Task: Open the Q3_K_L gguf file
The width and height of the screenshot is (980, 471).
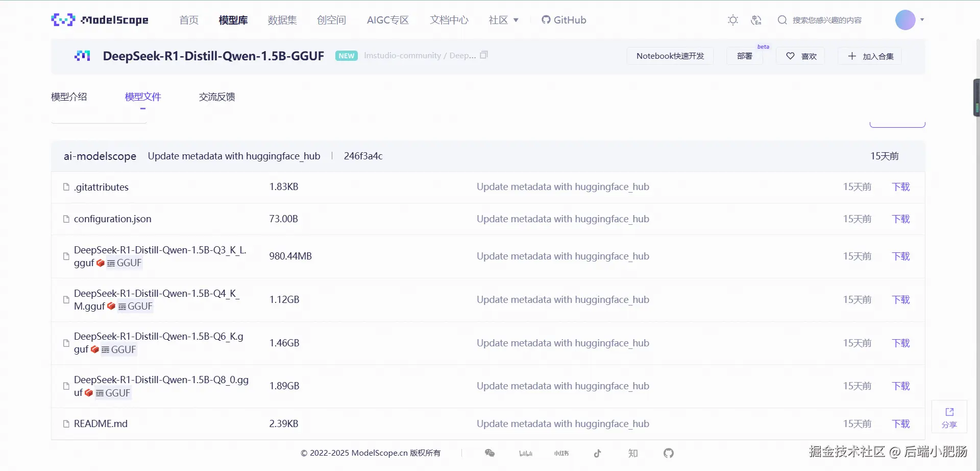Action: (160, 256)
